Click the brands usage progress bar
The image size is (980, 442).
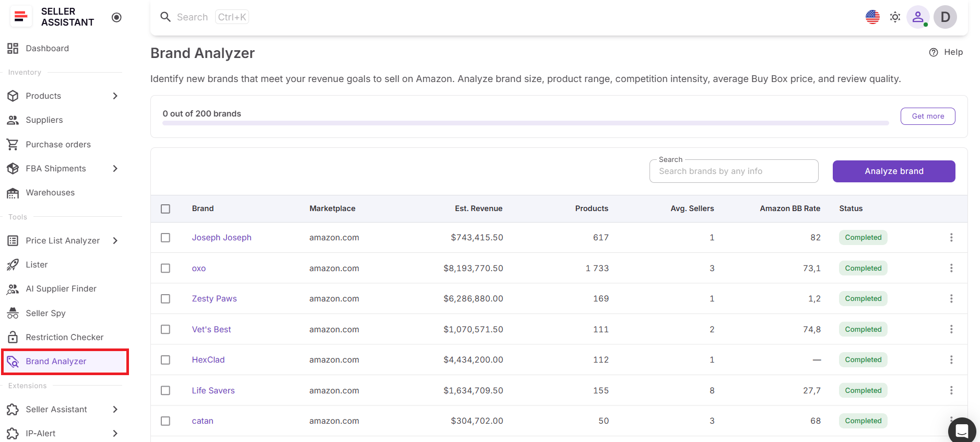pyautogui.click(x=525, y=123)
